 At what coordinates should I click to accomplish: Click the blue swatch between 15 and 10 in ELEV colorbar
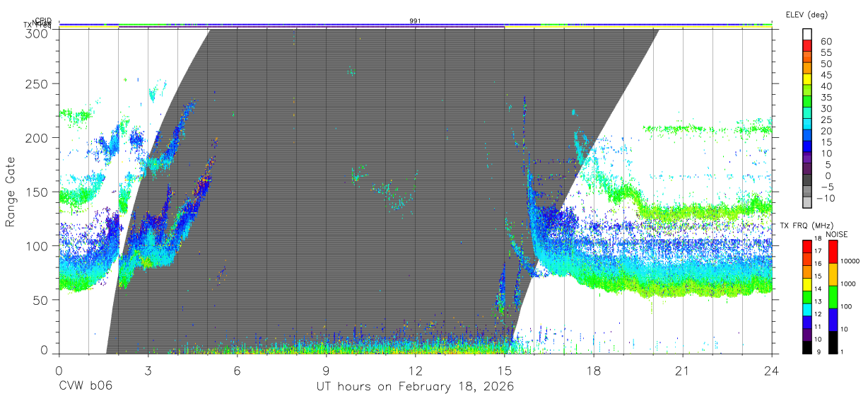(x=808, y=147)
